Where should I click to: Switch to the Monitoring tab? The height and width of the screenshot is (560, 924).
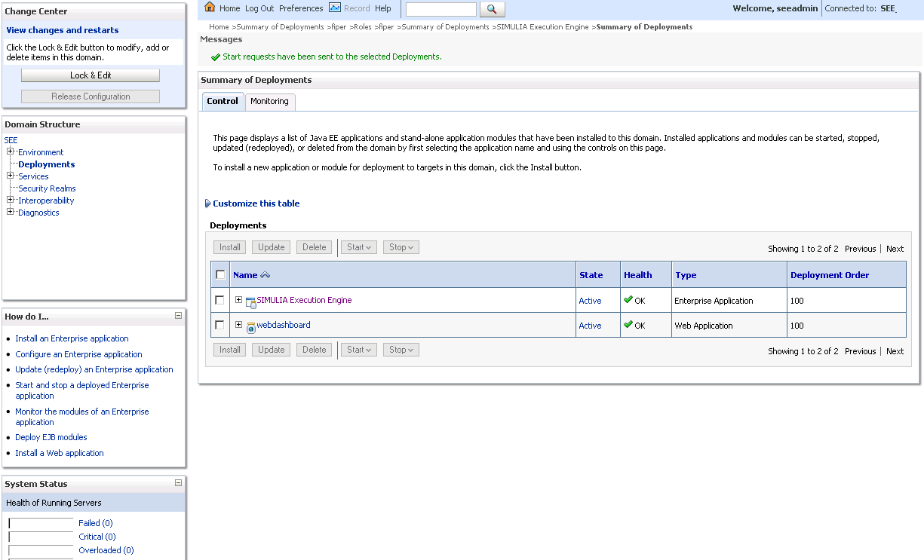tap(269, 101)
